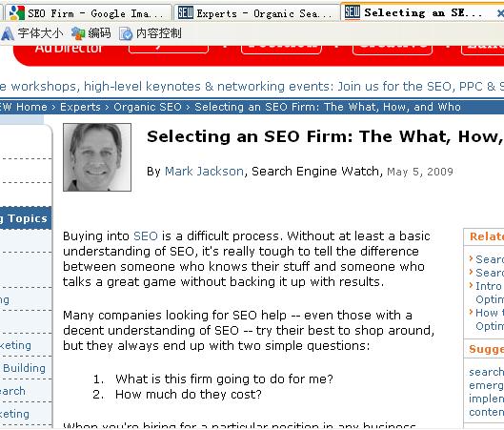Close the active Selecting an SEO tab

pos(500,13)
